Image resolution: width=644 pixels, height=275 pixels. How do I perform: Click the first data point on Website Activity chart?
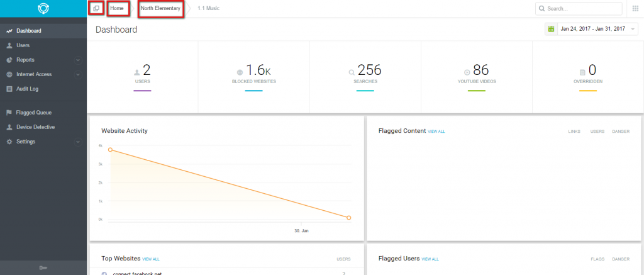[x=110, y=150]
